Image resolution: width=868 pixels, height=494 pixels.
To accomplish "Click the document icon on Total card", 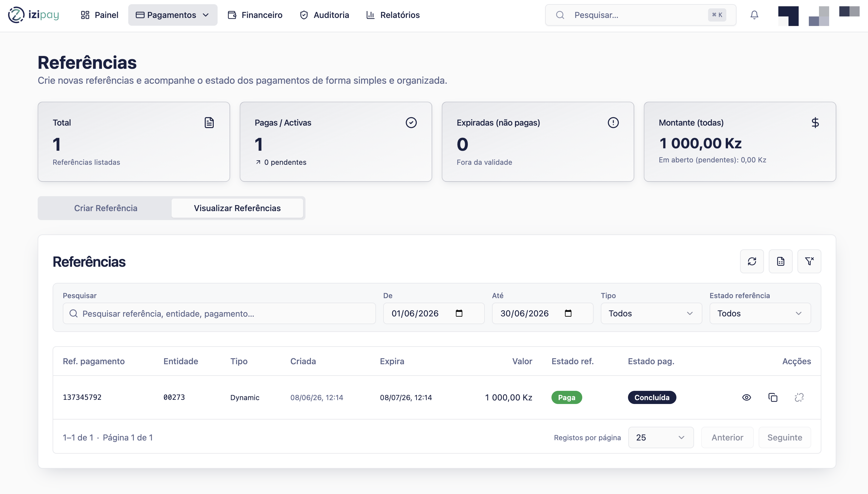I will (x=209, y=123).
